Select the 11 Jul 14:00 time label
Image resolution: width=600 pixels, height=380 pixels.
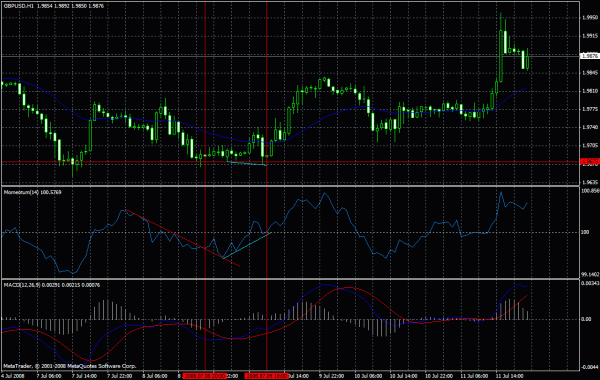tap(509, 376)
